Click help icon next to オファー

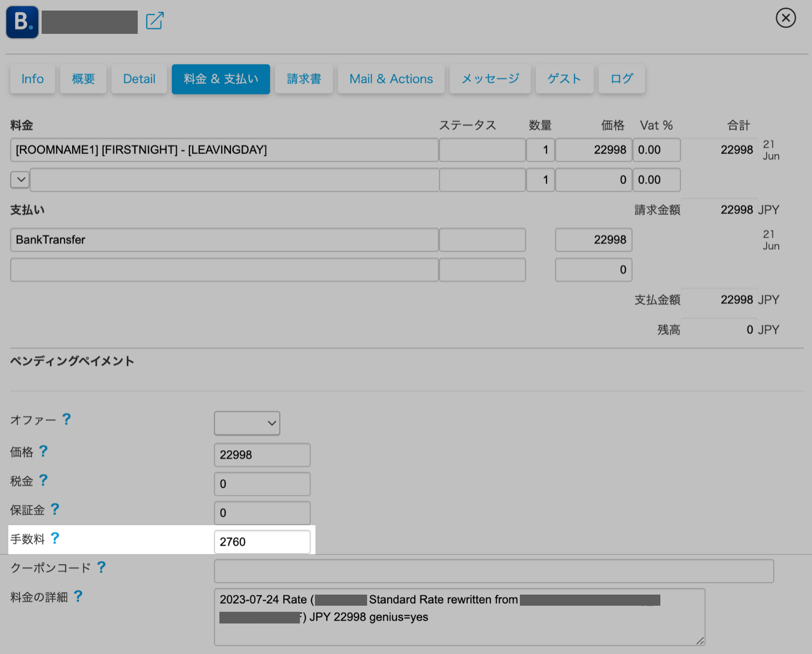(x=66, y=419)
